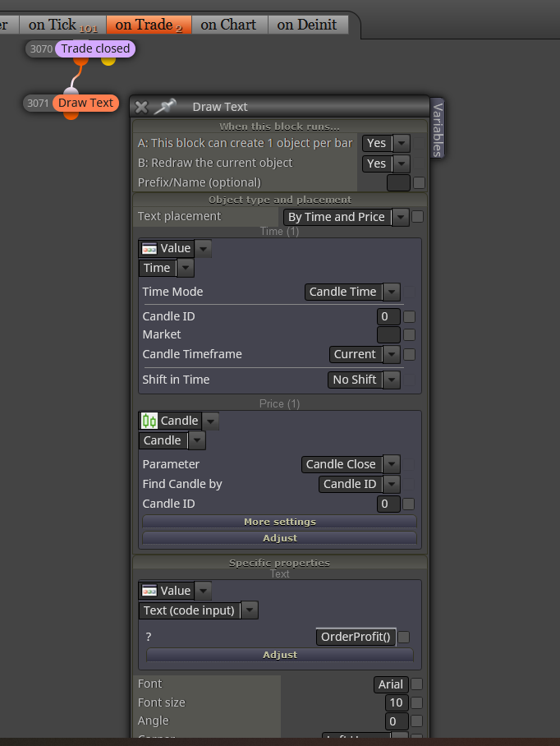Viewport: 560px width, 746px height.
Task: Click Adjust button in Price section
Action: 279,538
